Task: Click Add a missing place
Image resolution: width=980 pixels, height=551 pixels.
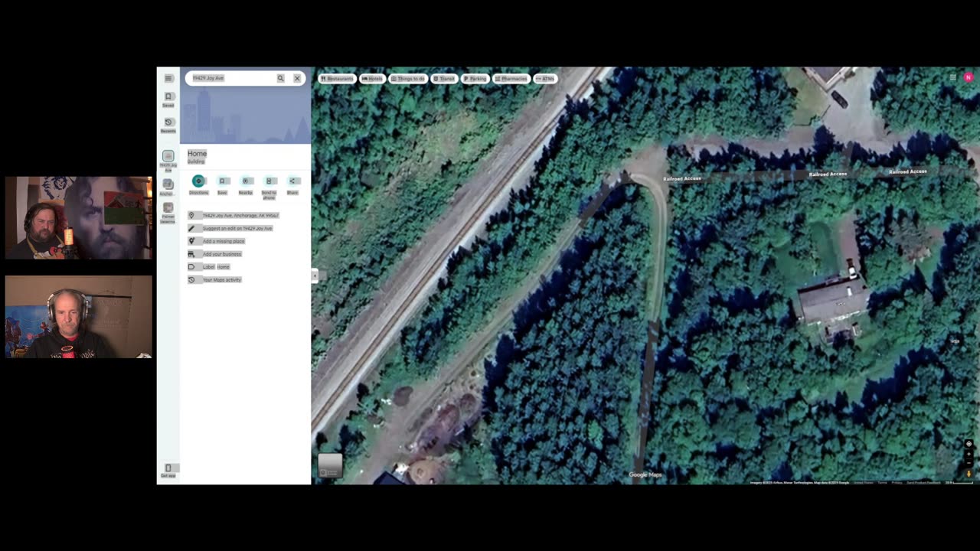Action: [245, 241]
